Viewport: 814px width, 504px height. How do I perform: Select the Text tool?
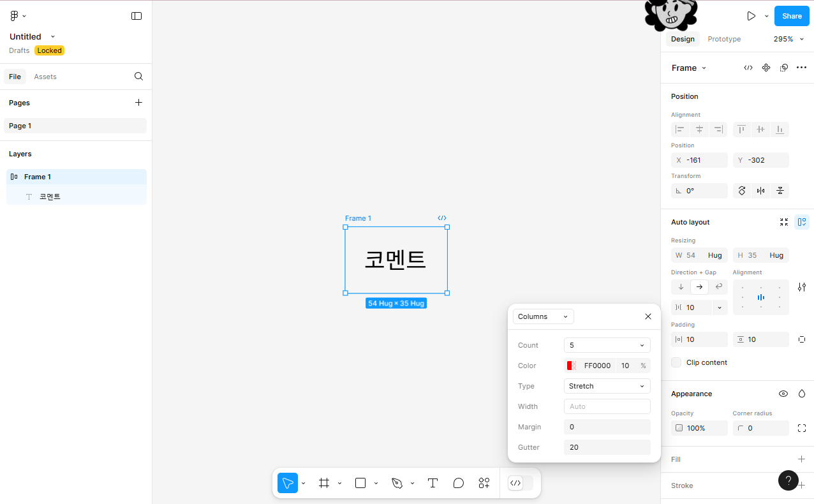coord(433,483)
